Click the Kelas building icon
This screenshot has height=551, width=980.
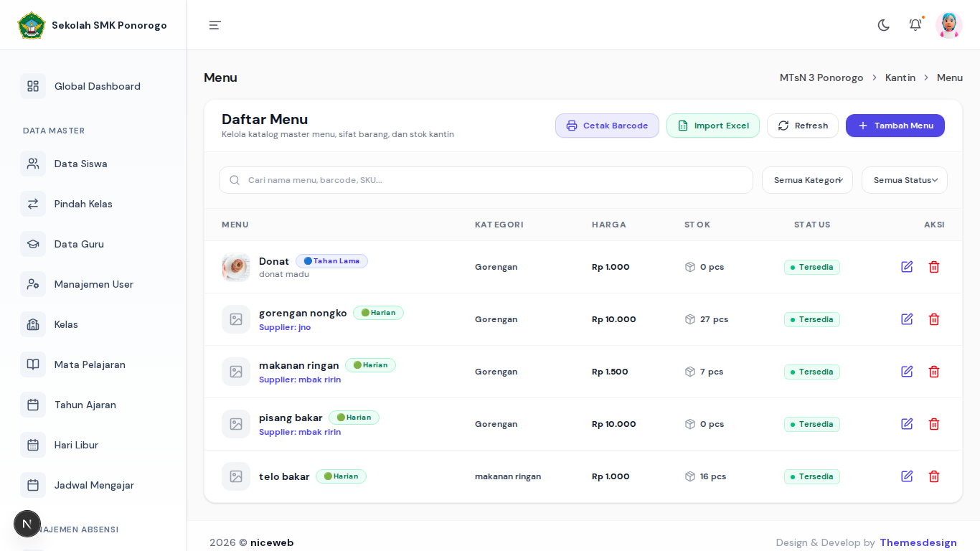coord(33,324)
